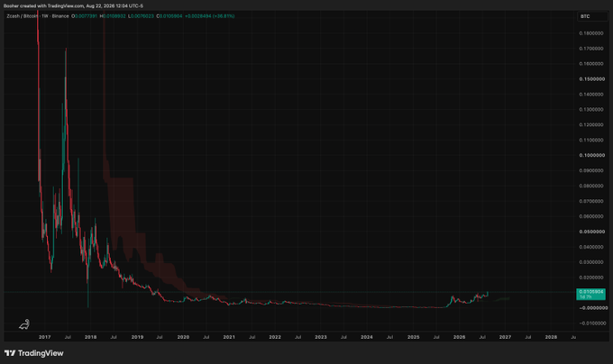Click the 2022 time axis label
Screen dimensions: 613x364
(x=275, y=337)
